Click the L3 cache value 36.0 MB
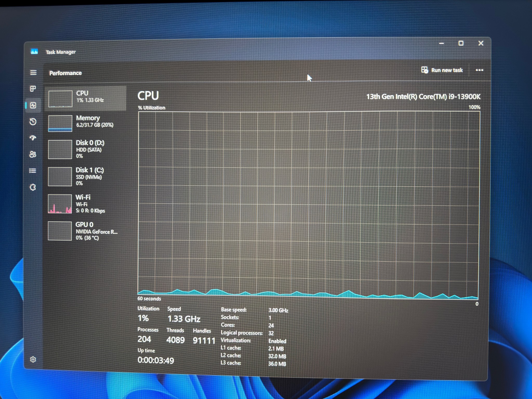This screenshot has height=399, width=532. [x=277, y=364]
